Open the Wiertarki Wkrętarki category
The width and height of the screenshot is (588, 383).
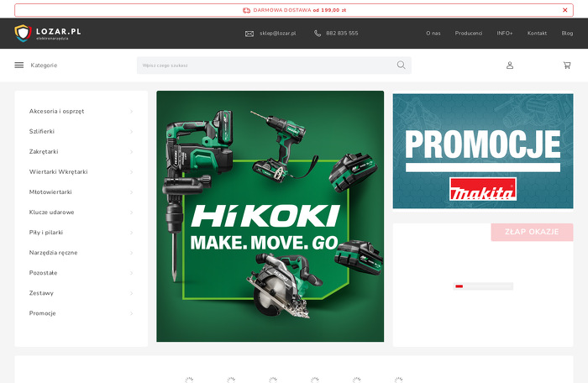59,172
